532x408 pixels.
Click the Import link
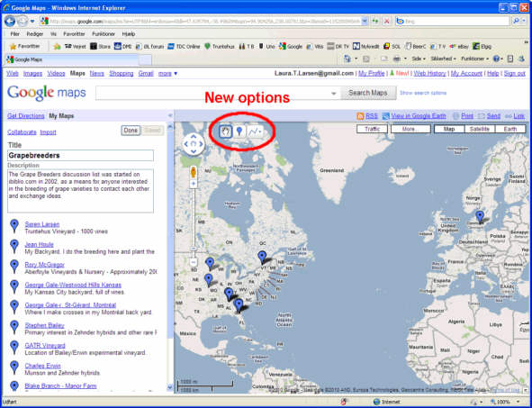(x=49, y=132)
